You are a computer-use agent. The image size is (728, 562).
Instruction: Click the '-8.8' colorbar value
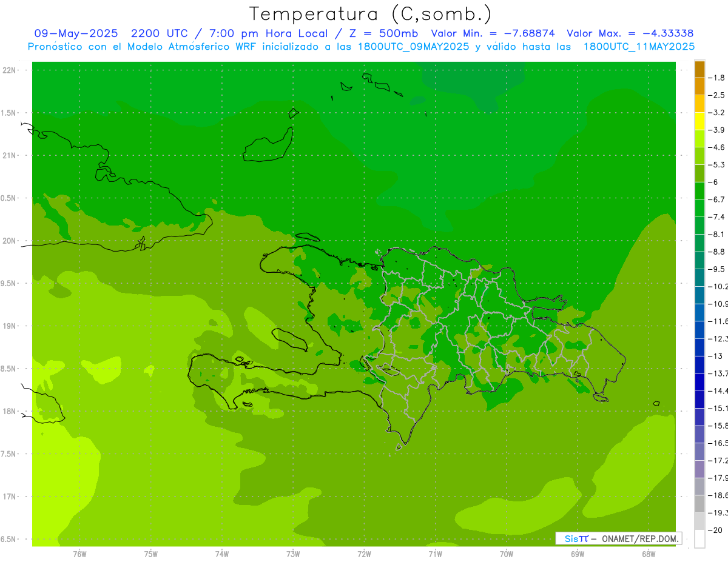click(x=716, y=252)
